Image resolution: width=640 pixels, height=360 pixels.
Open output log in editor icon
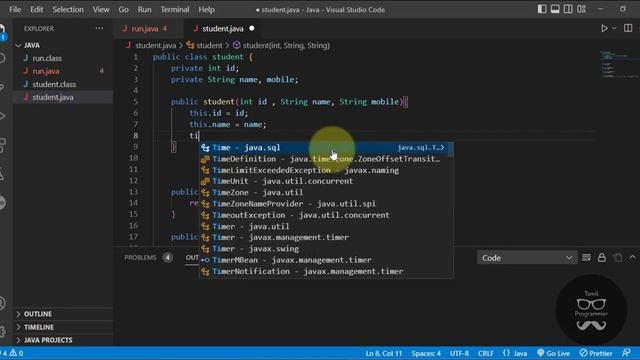tap(618, 258)
